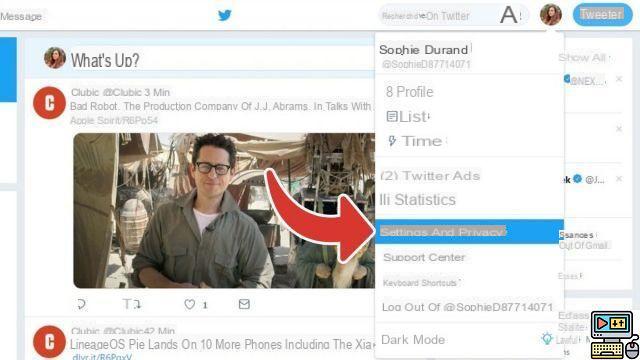Choose Settings And Privacy menu entry
Screen dimensions: 640x360
point(469,232)
